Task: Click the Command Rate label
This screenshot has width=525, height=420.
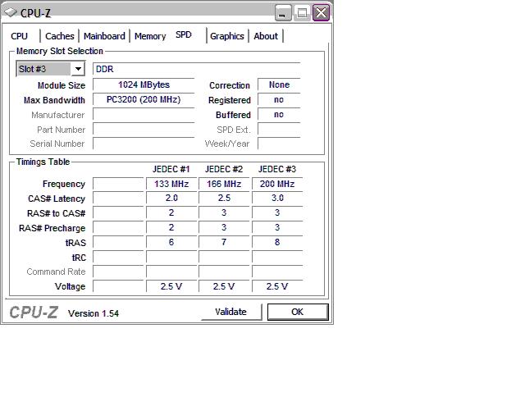Action: (x=56, y=272)
